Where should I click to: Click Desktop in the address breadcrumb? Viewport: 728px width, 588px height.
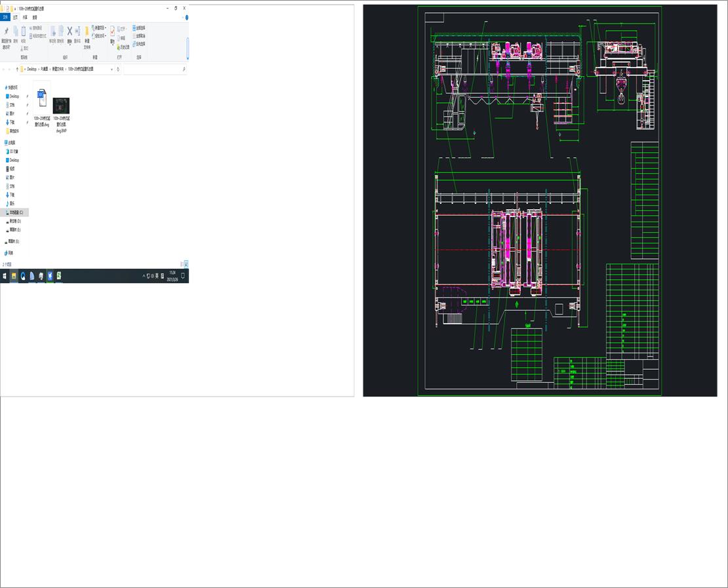31,69
